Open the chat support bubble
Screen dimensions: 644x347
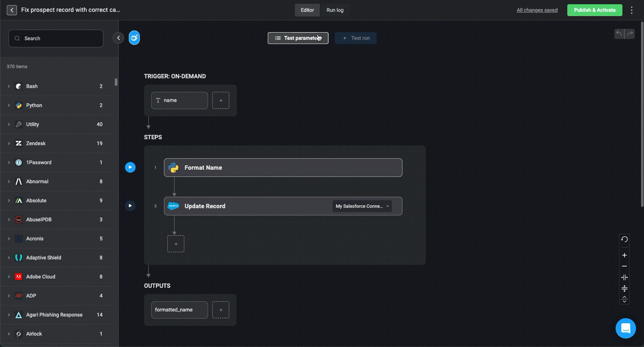point(626,328)
